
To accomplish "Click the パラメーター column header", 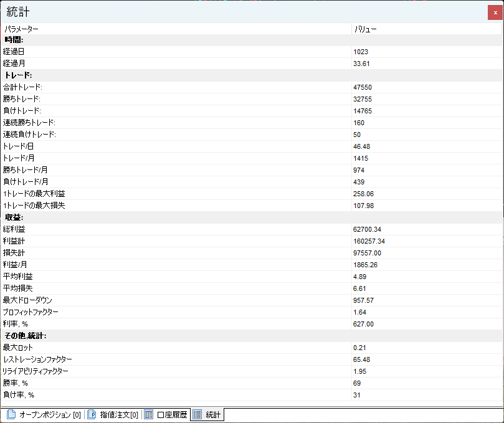I will click(x=176, y=29).
